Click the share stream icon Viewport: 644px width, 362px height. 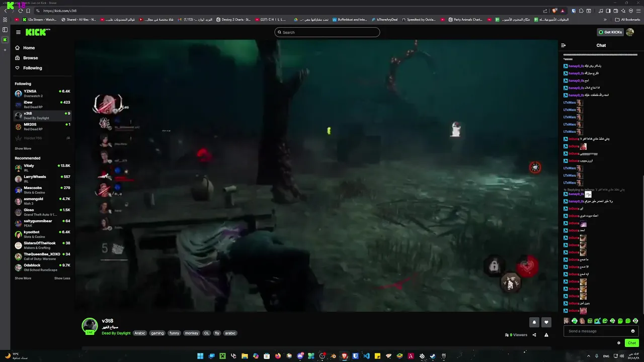pyautogui.click(x=534, y=335)
